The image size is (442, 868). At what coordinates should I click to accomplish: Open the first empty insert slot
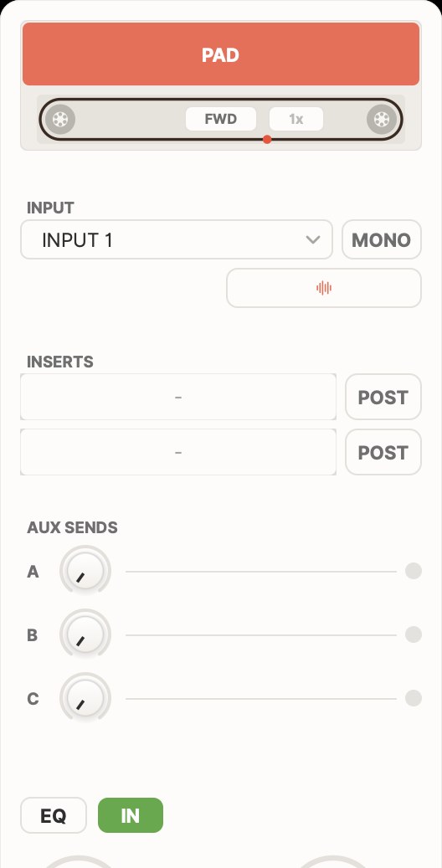coord(178,397)
